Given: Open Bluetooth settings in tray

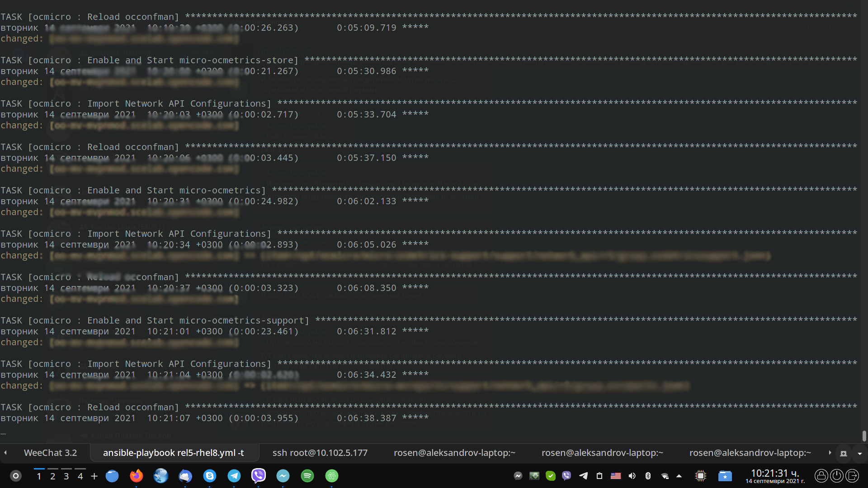Looking at the screenshot, I should (648, 476).
